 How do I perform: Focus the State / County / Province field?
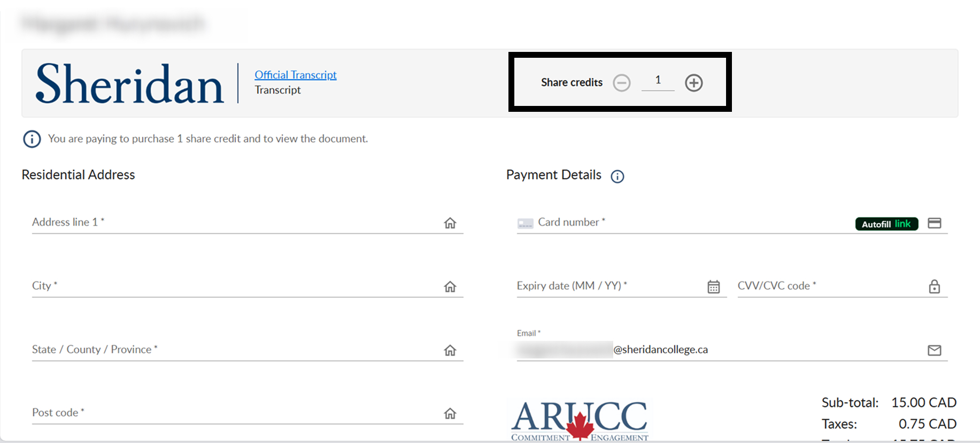pyautogui.click(x=248, y=350)
